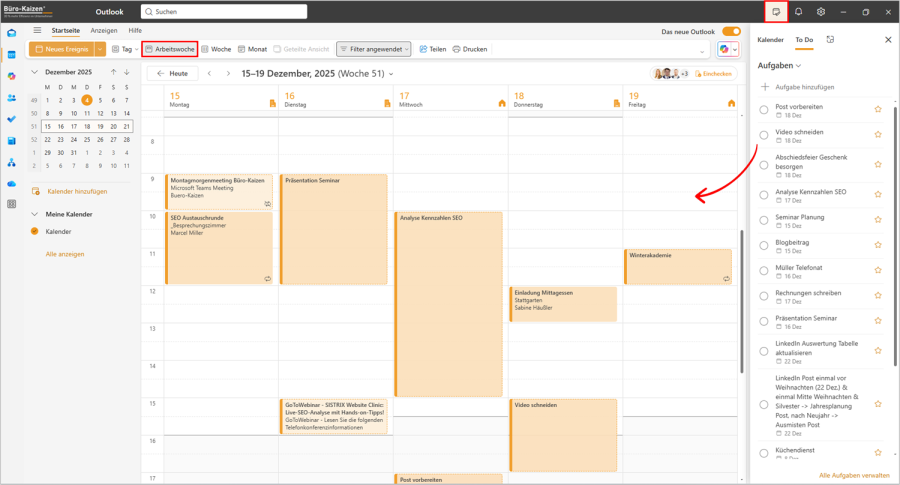Switch to the Anzeigen tab
The height and width of the screenshot is (485, 900).
pyautogui.click(x=104, y=30)
